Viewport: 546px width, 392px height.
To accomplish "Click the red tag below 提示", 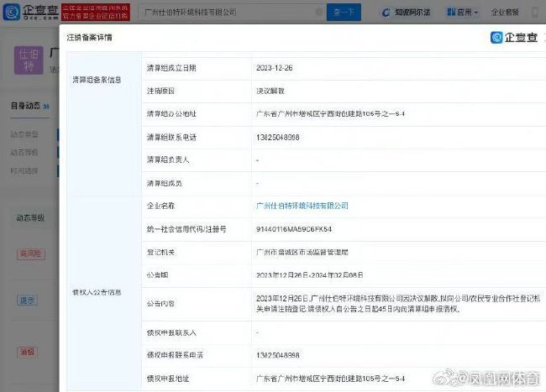I will (x=27, y=352).
